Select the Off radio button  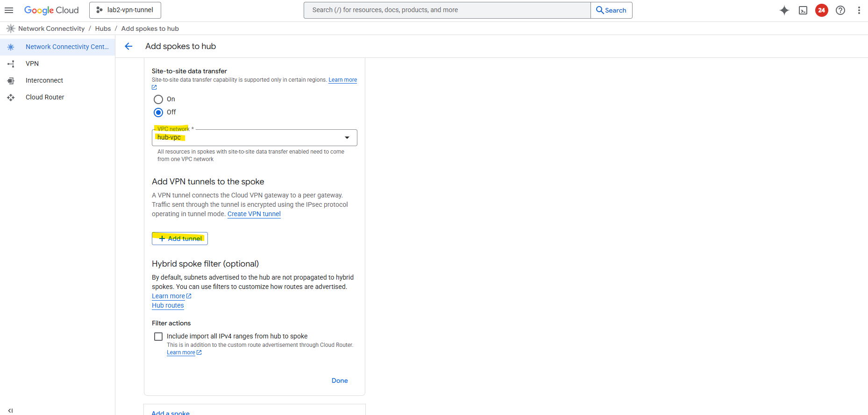[x=158, y=113]
